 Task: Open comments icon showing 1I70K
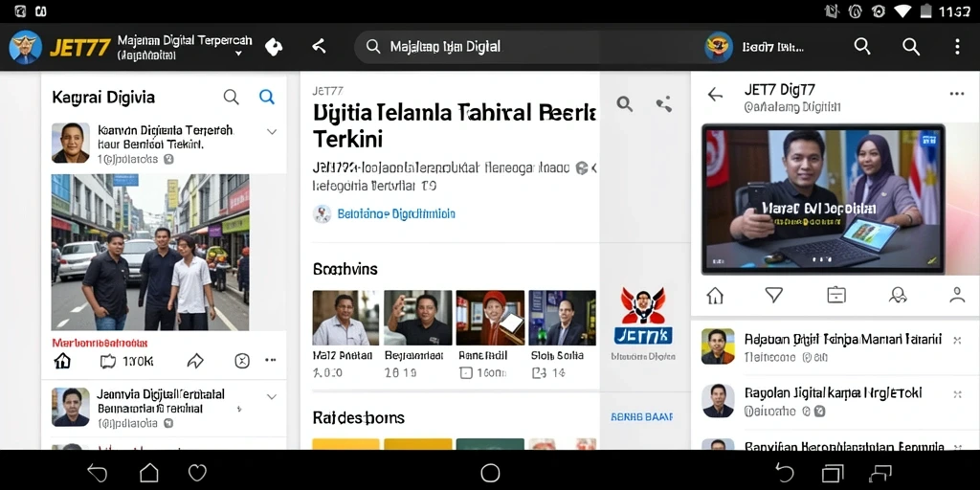pyautogui.click(x=127, y=361)
